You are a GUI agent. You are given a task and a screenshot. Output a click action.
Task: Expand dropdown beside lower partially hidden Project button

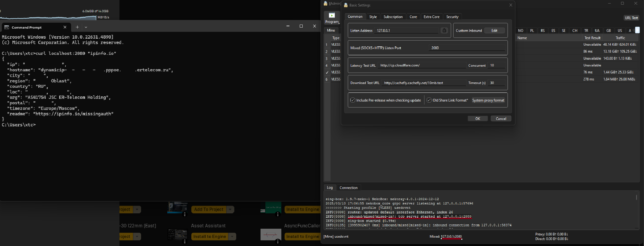coord(137,237)
